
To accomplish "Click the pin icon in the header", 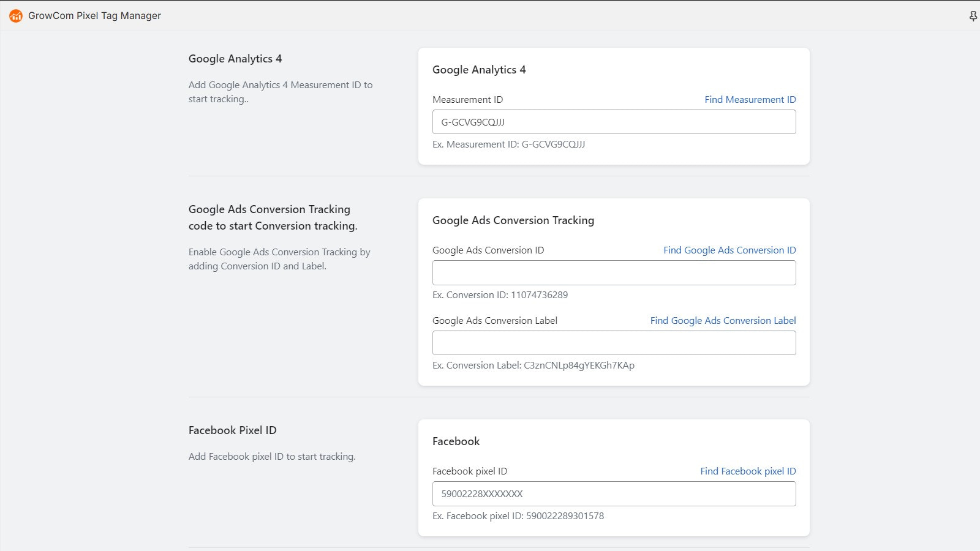I will (973, 16).
